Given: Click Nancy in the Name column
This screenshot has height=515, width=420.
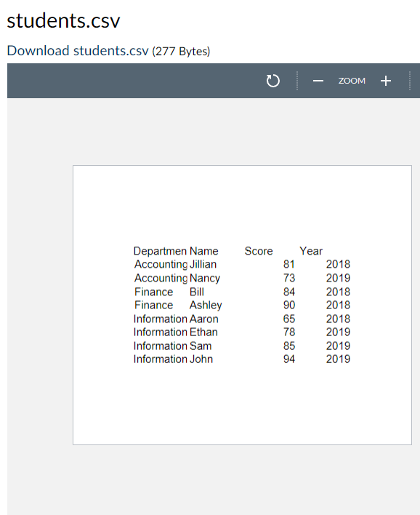Looking at the screenshot, I should coord(205,278).
